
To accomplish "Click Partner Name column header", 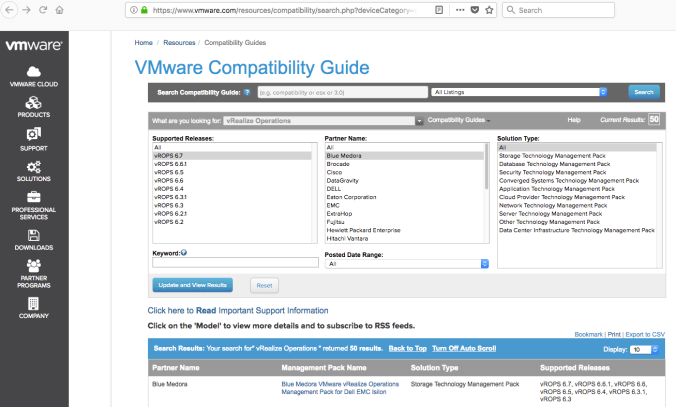I will 175,368.
